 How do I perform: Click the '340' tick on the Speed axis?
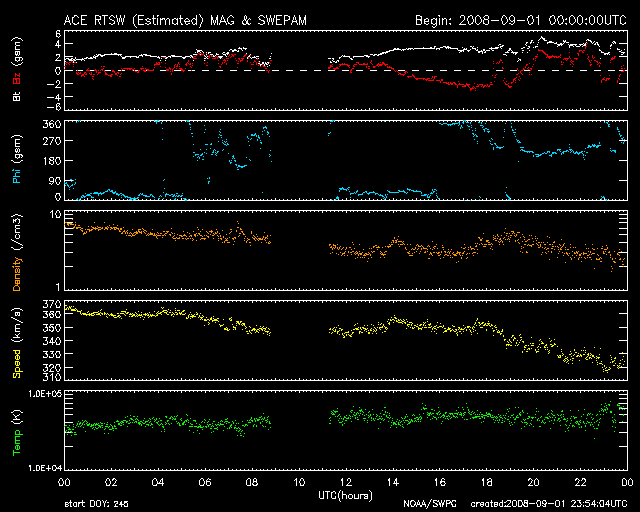[52, 341]
